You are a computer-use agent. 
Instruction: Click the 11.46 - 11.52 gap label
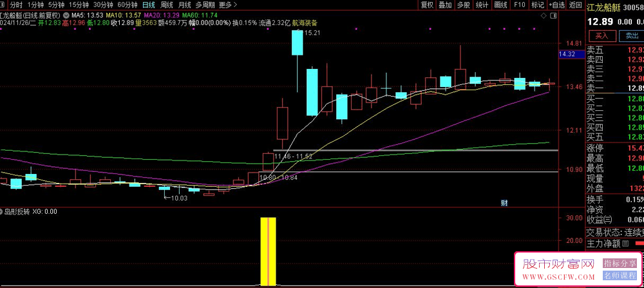[x=293, y=157]
